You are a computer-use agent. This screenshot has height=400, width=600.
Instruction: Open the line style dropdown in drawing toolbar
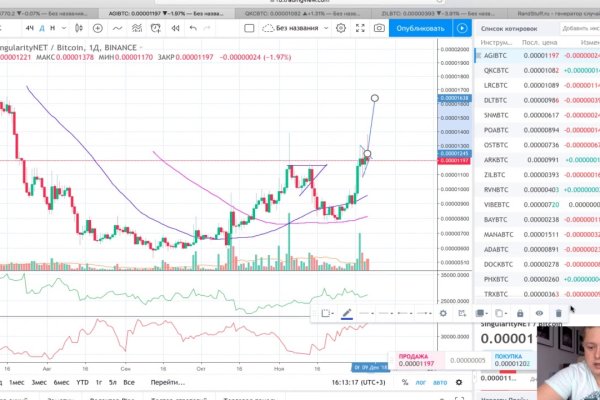375,313
